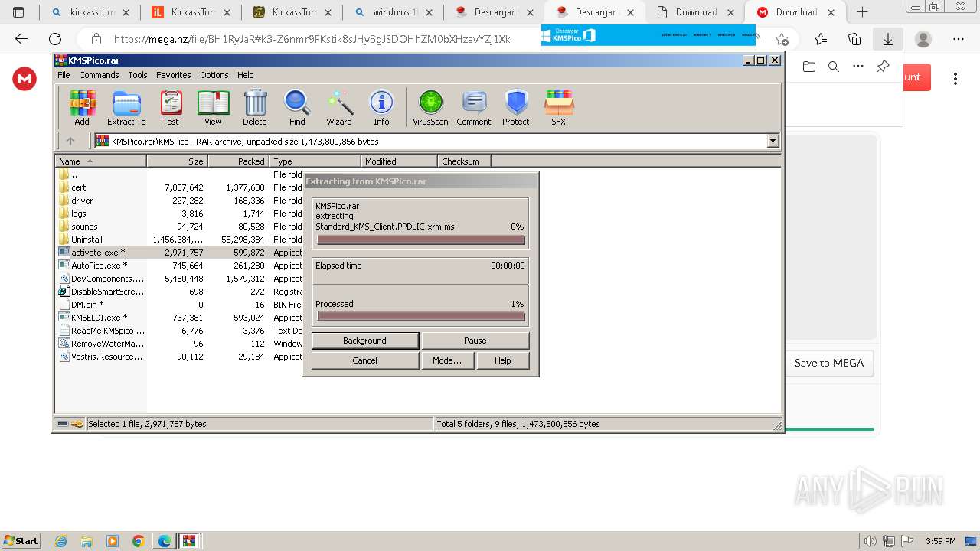Click the disk drive icon in status bar

(63, 424)
